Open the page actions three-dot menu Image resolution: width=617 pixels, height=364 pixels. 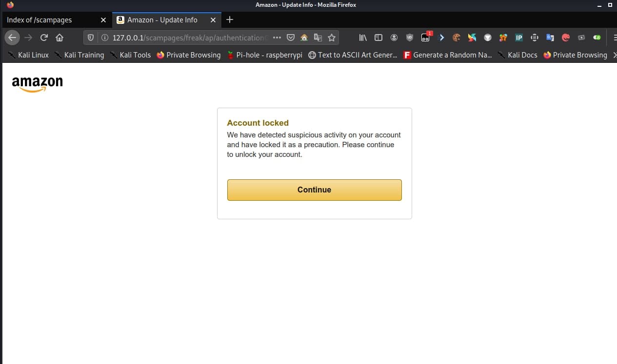tap(277, 38)
